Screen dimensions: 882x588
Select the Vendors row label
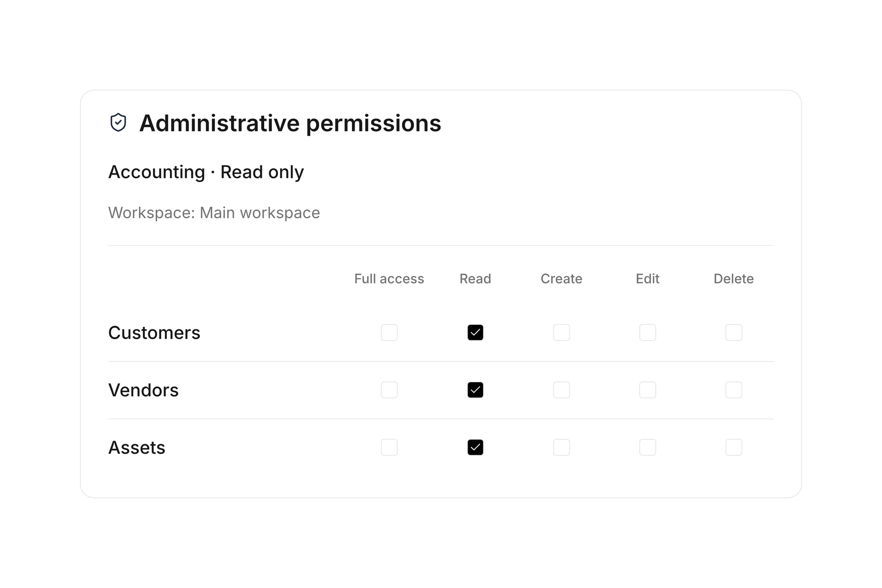coord(143,390)
